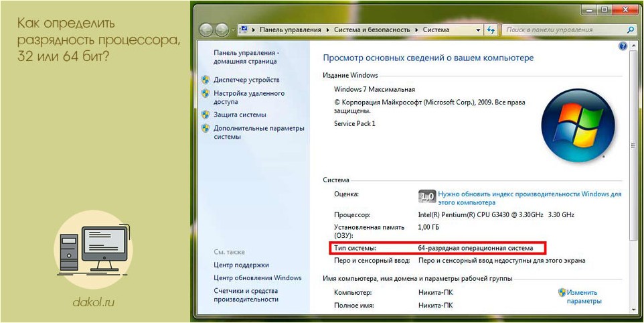The height and width of the screenshot is (323, 644).
Task: Open Диспетчер устройств link
Action: point(246,80)
